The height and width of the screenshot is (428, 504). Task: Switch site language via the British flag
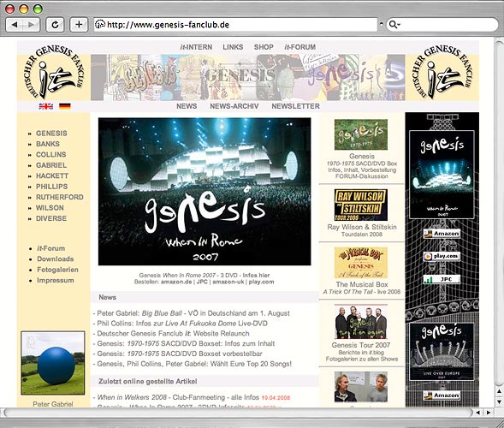pos(46,106)
